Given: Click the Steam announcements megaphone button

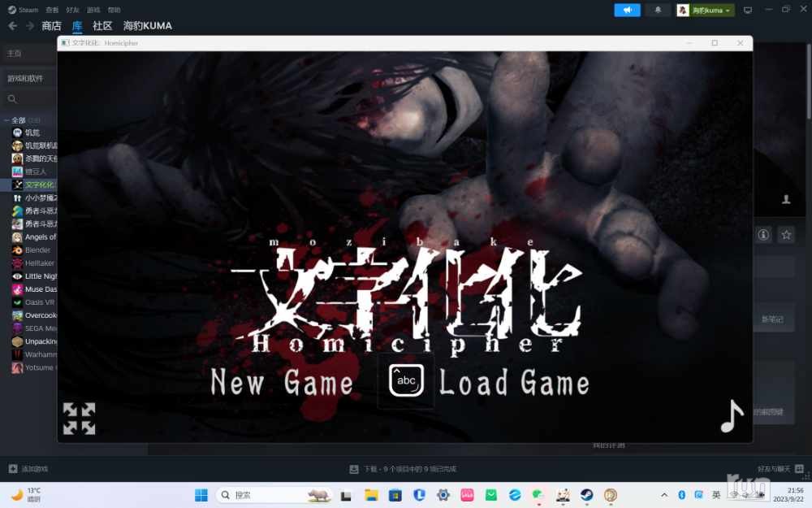Looking at the screenshot, I should tap(627, 11).
